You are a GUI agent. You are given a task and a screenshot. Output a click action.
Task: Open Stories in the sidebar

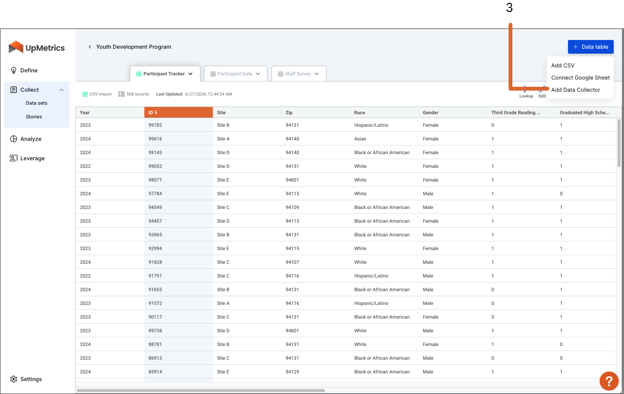(34, 117)
